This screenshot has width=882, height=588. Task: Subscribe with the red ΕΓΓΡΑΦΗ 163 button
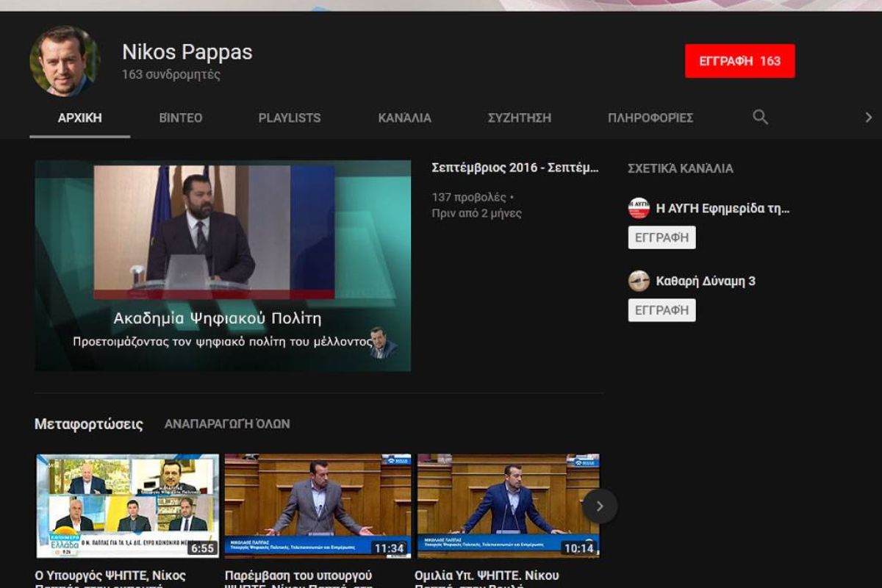pyautogui.click(x=739, y=61)
